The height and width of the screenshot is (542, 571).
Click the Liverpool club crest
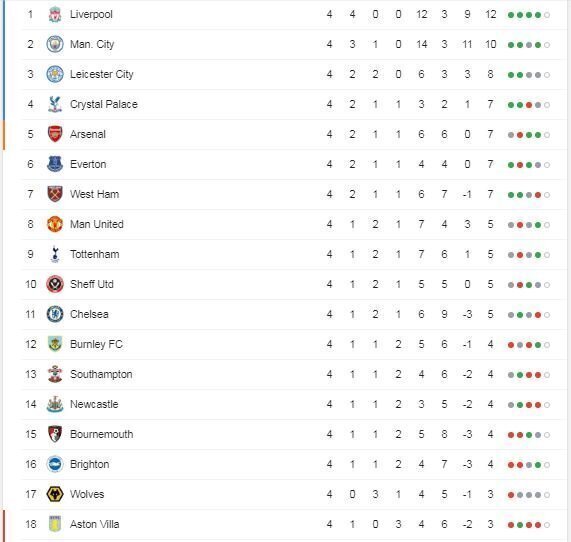coord(55,15)
